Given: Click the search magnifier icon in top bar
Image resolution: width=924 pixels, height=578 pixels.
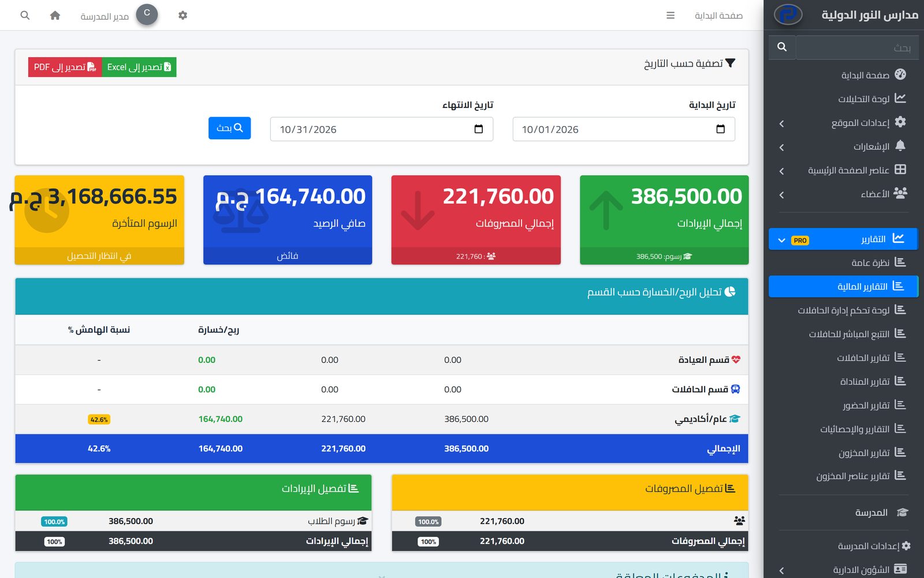Looking at the screenshot, I should (25, 16).
